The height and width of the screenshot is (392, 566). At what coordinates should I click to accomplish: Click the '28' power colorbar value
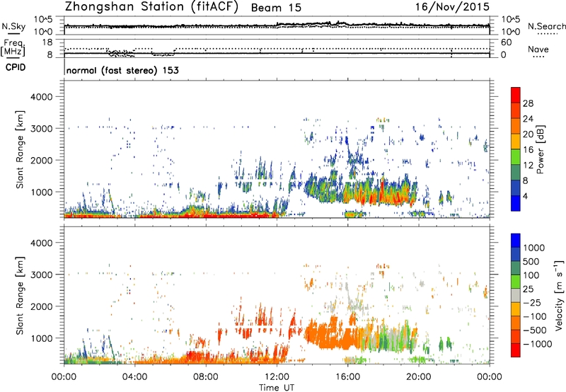(x=528, y=103)
